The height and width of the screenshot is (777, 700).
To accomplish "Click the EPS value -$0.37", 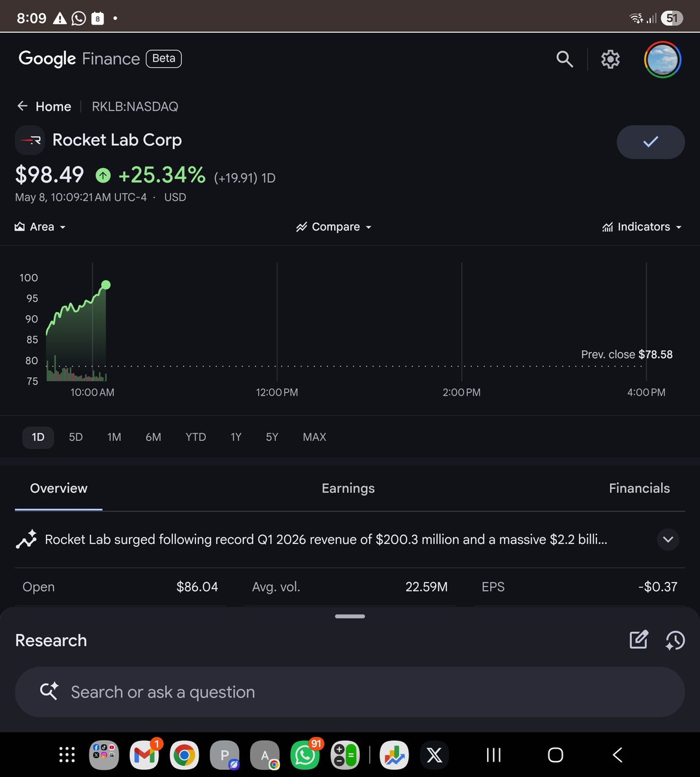I will click(x=658, y=587).
